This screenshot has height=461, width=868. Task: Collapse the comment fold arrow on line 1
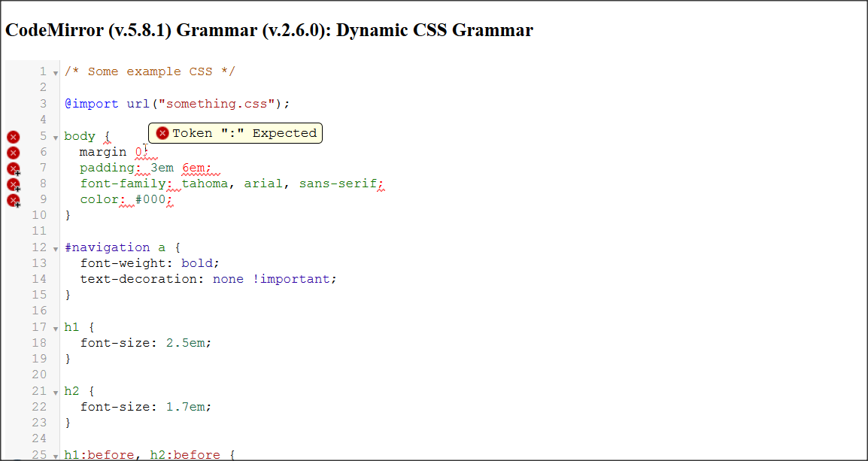point(56,73)
